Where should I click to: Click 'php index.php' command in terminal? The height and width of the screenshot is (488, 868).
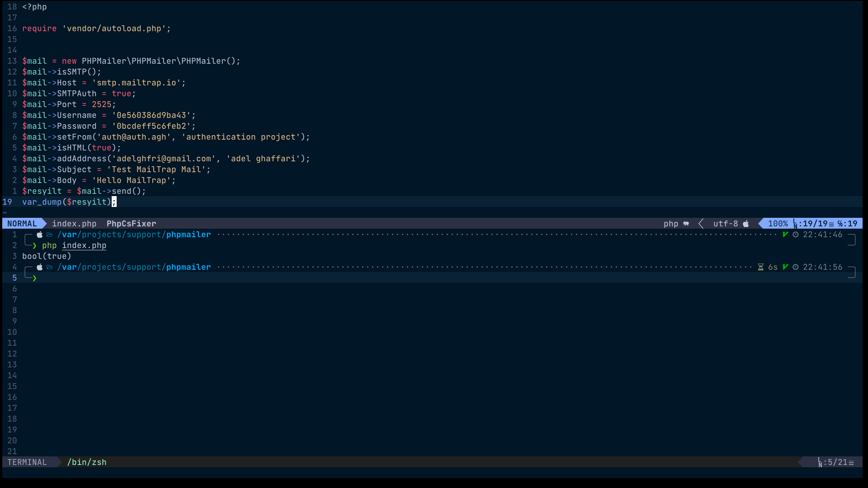click(x=74, y=245)
